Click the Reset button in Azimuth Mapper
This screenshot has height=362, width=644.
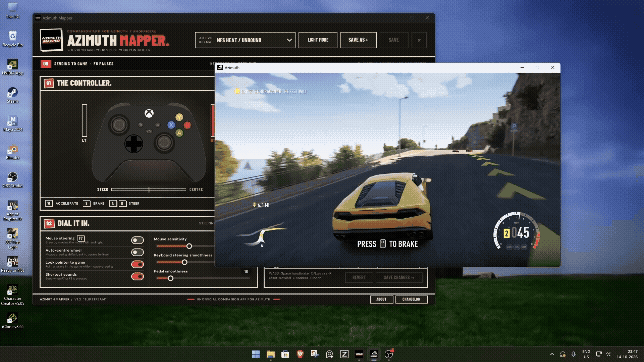coord(359,277)
